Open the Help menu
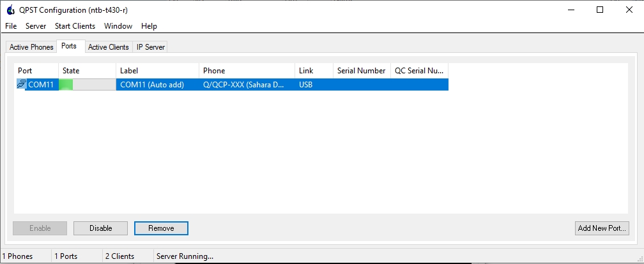The image size is (644, 264). [149, 26]
